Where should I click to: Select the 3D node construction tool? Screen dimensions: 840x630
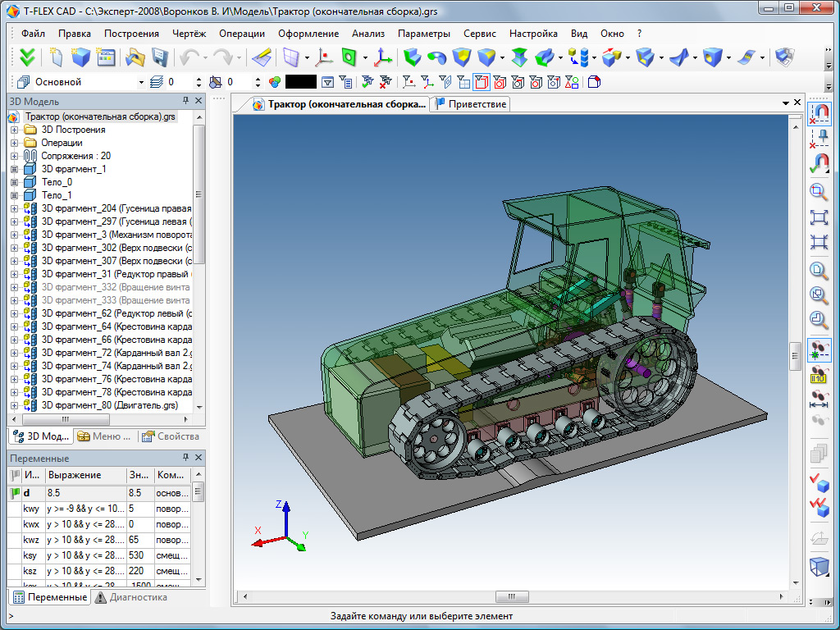pos(324,57)
